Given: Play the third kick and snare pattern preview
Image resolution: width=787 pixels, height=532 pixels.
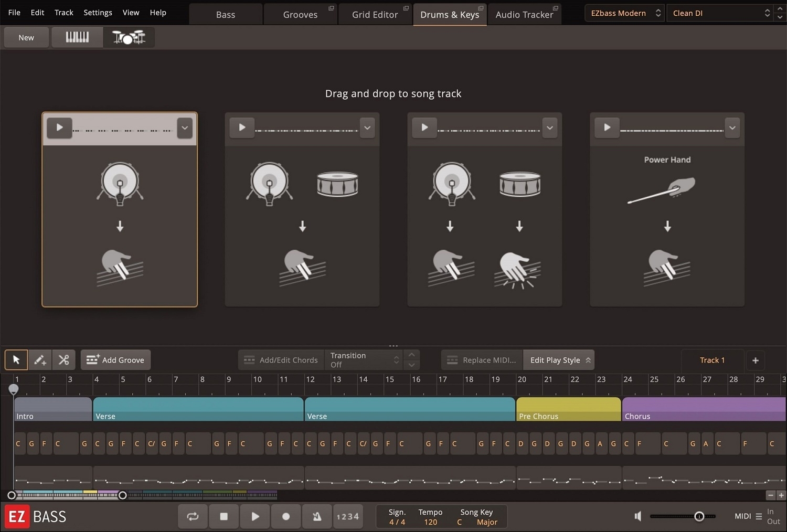Looking at the screenshot, I should click(x=424, y=127).
